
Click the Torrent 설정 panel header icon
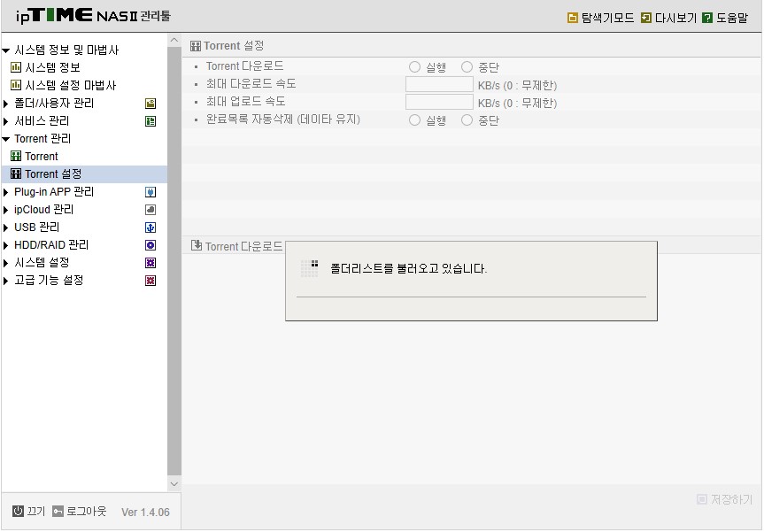(196, 46)
